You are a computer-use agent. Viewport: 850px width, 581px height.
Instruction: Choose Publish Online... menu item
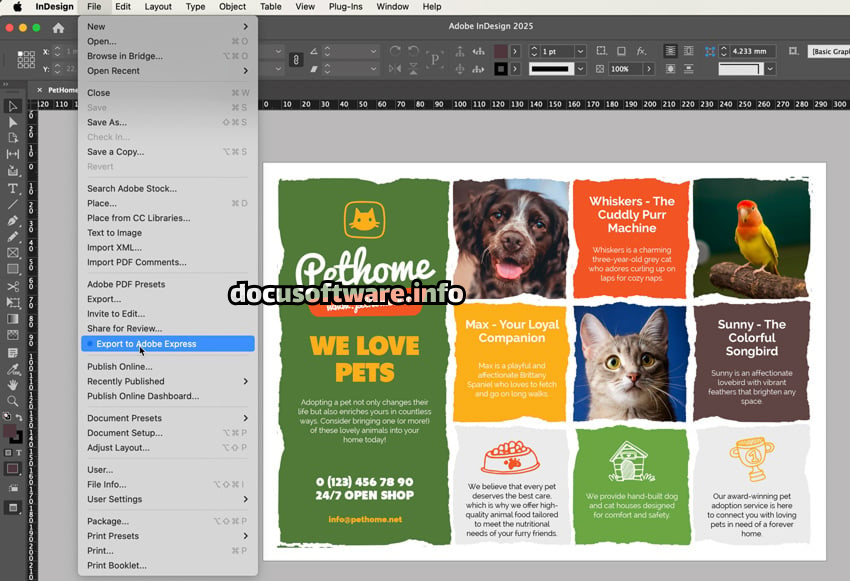click(x=168, y=367)
